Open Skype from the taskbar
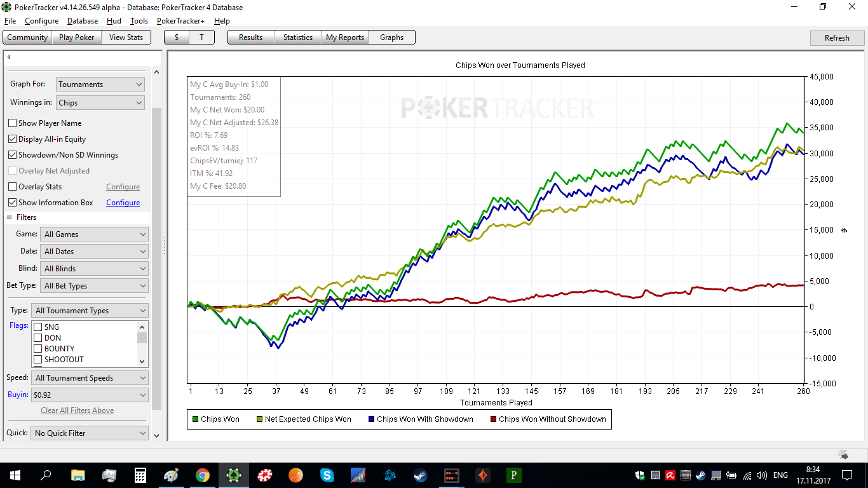The width and height of the screenshot is (868, 488). point(327,475)
